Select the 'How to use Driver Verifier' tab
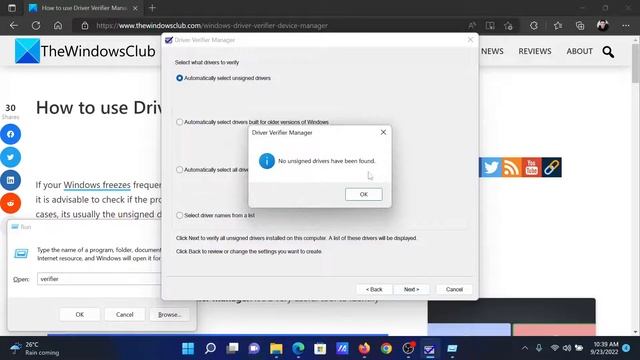Image resolution: width=640 pixels, height=360 pixels. pyautogui.click(x=84, y=8)
